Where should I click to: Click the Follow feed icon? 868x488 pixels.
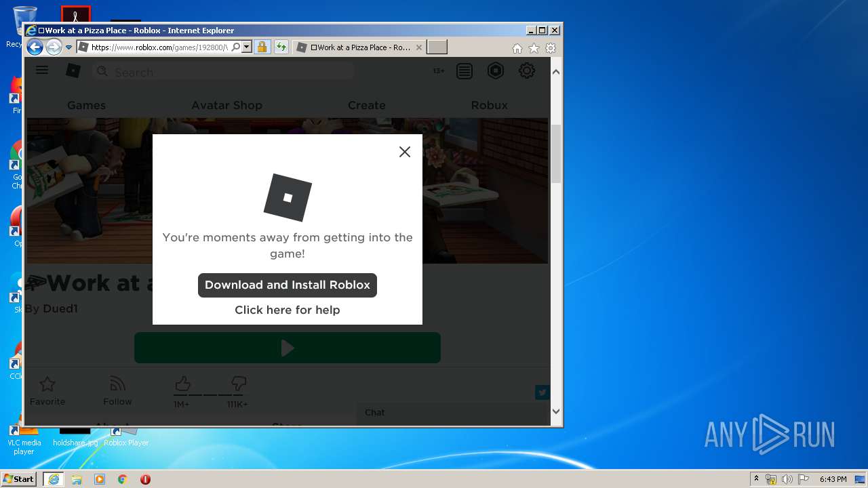point(117,384)
